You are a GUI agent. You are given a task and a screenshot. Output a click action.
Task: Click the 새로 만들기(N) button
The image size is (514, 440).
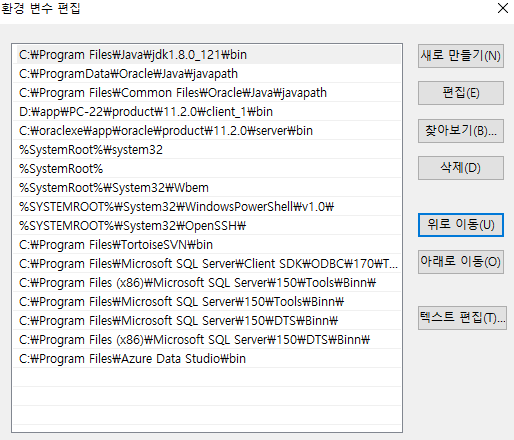pos(461,56)
